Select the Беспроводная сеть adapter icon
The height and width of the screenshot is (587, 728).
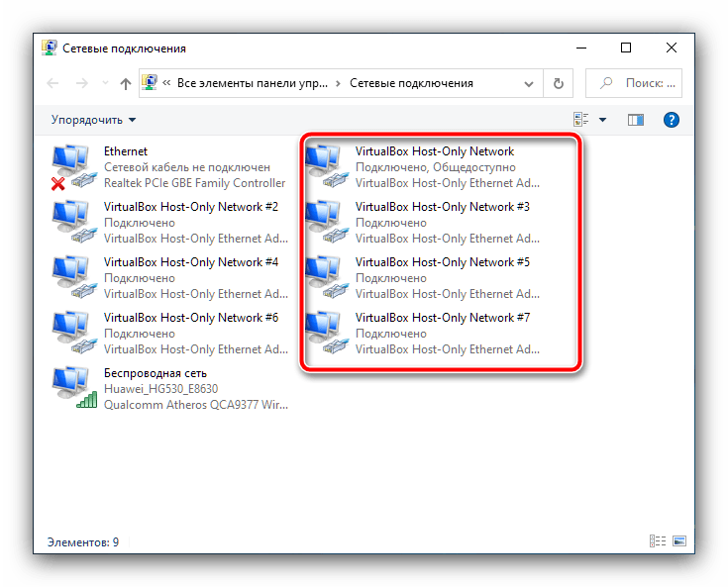click(x=74, y=388)
